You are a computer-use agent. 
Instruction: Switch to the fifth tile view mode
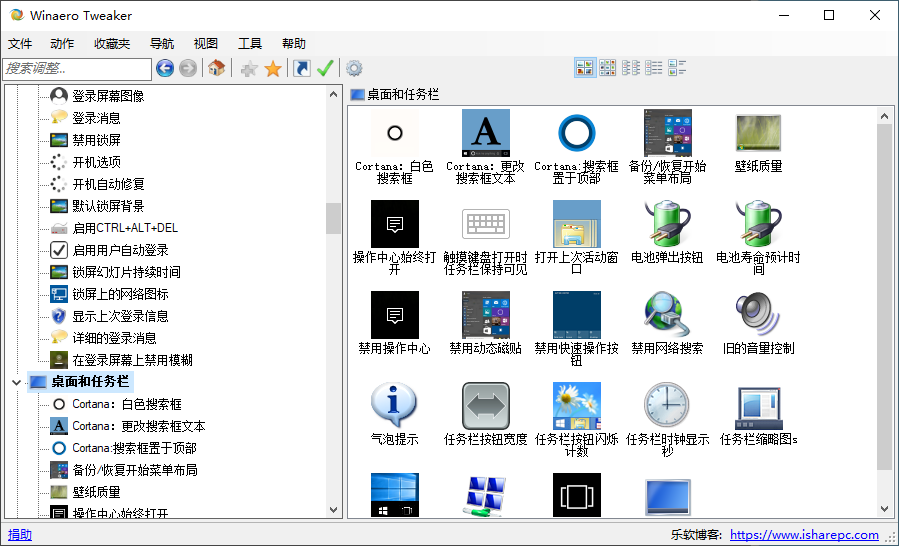[x=677, y=68]
